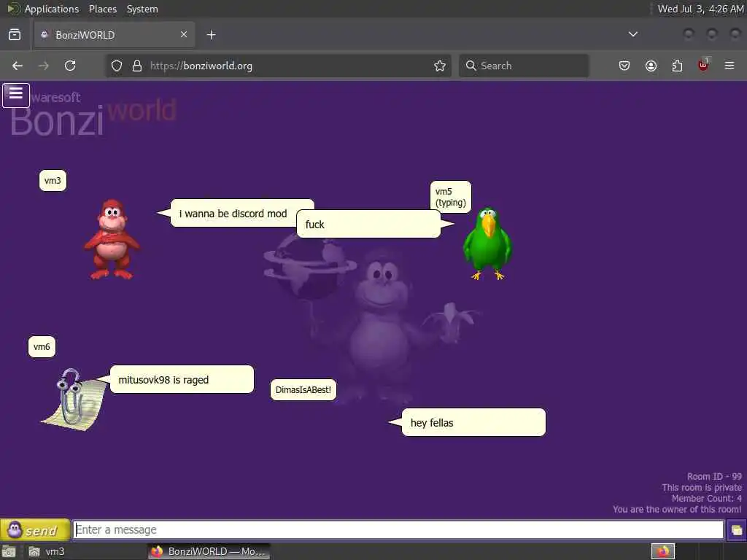Click the Firefox tray icon at bottom right
Screen dimensions: 747x560
(x=662, y=551)
